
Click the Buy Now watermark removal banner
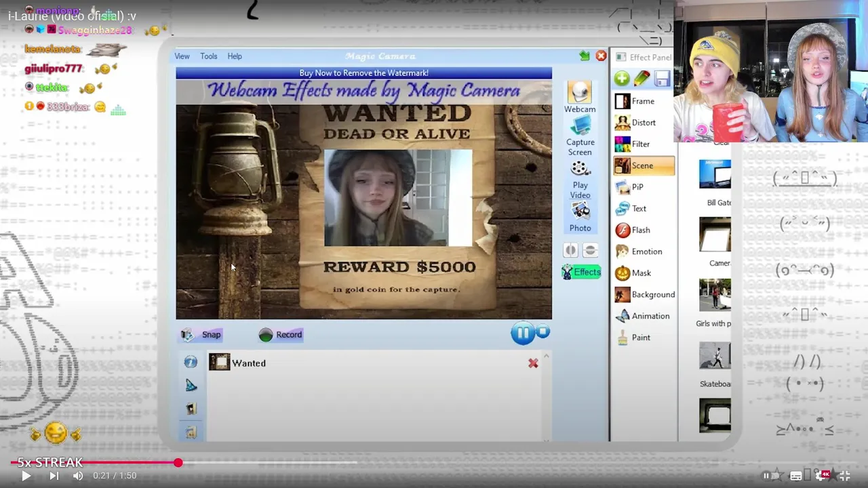point(363,73)
